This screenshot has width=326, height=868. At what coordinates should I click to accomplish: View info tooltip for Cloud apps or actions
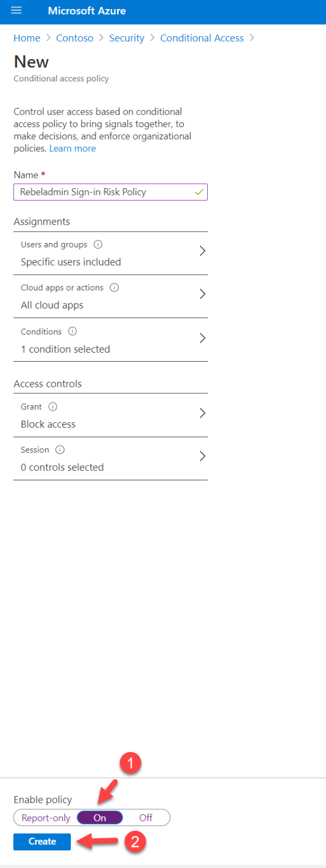click(x=115, y=288)
